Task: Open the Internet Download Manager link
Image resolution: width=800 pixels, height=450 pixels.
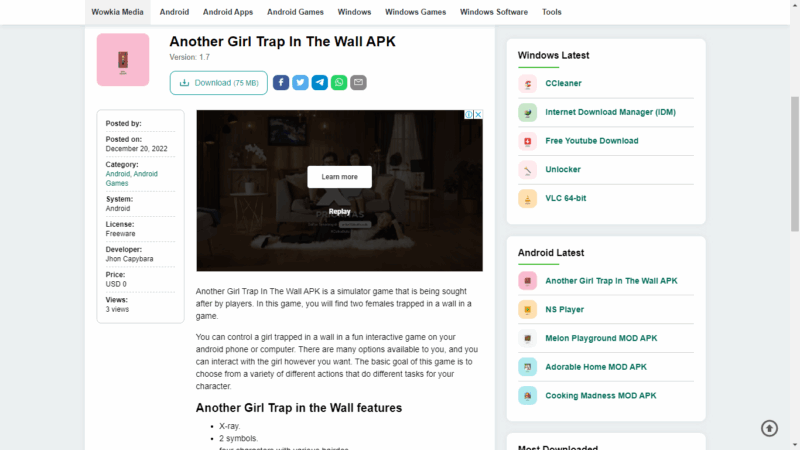Action: (610, 112)
